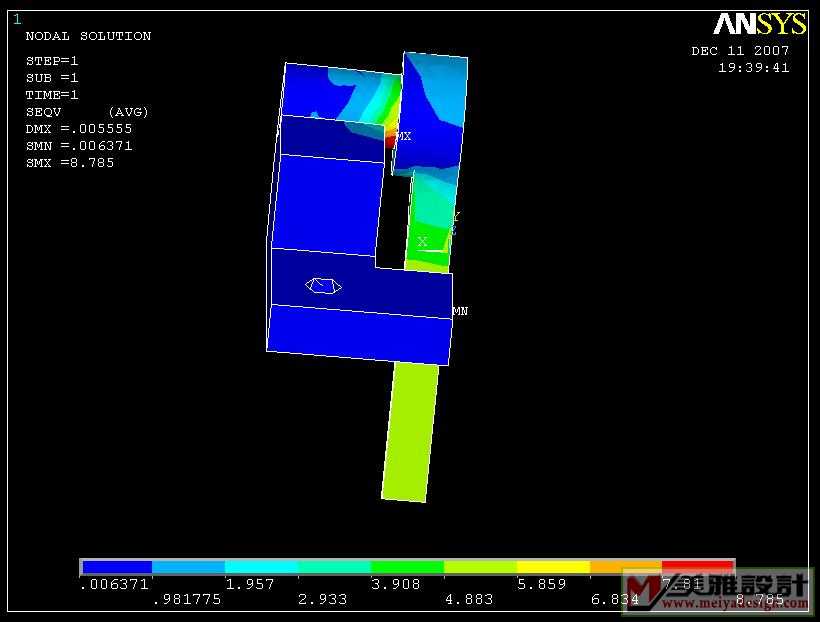The image size is (820, 622).
Task: Pick the hexagonal hole outline on the model
Action: [x=323, y=286]
